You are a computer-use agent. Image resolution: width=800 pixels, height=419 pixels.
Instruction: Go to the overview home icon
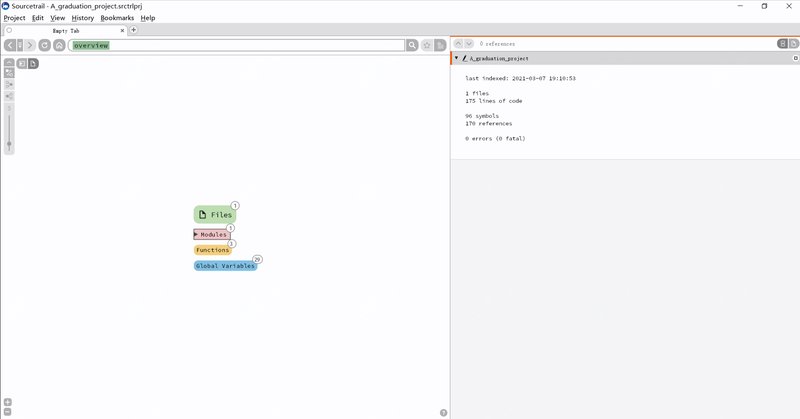coord(59,45)
